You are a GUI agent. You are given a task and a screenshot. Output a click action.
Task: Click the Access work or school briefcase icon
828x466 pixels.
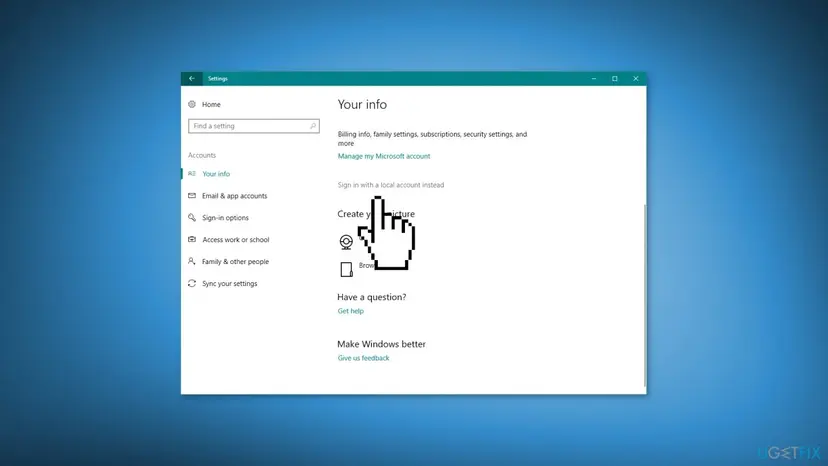[x=192, y=239]
